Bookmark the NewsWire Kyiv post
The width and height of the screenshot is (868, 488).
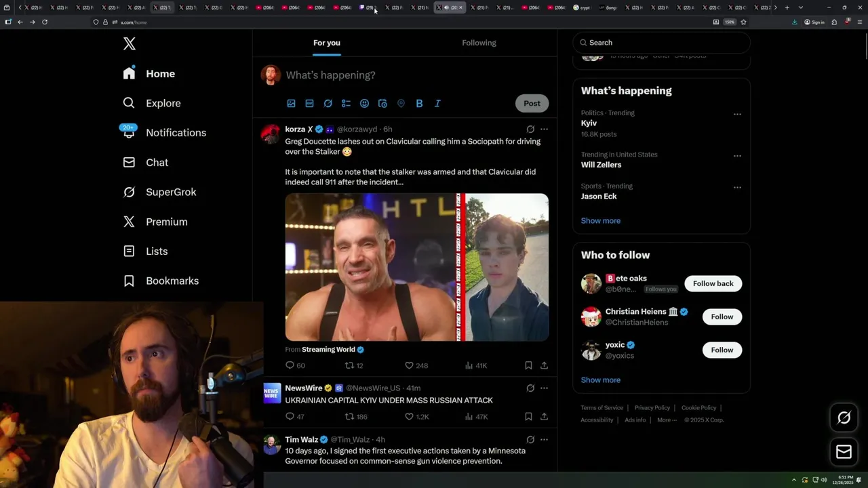point(528,417)
